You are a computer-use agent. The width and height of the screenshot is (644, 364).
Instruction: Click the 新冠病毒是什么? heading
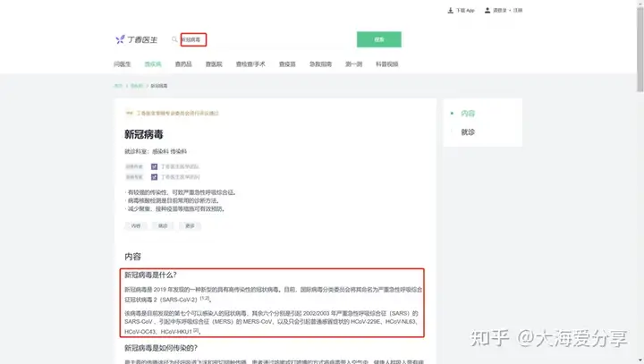[x=151, y=275]
